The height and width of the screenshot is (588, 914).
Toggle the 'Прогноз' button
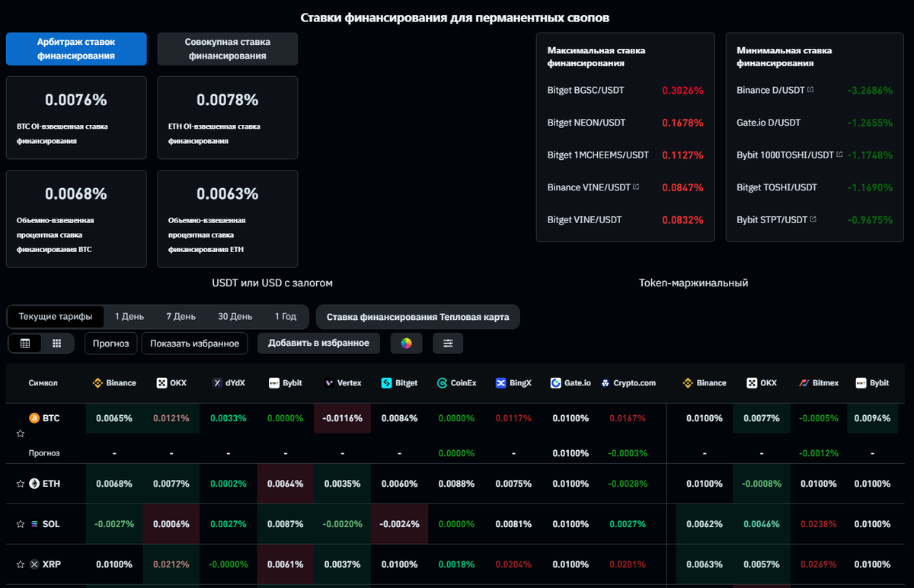point(111,344)
